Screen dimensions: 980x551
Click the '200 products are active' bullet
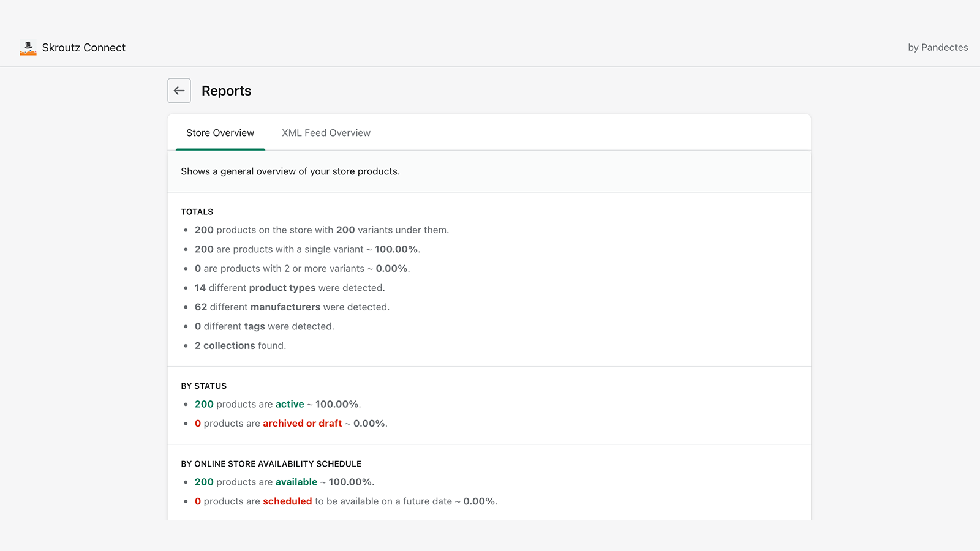[x=277, y=404]
